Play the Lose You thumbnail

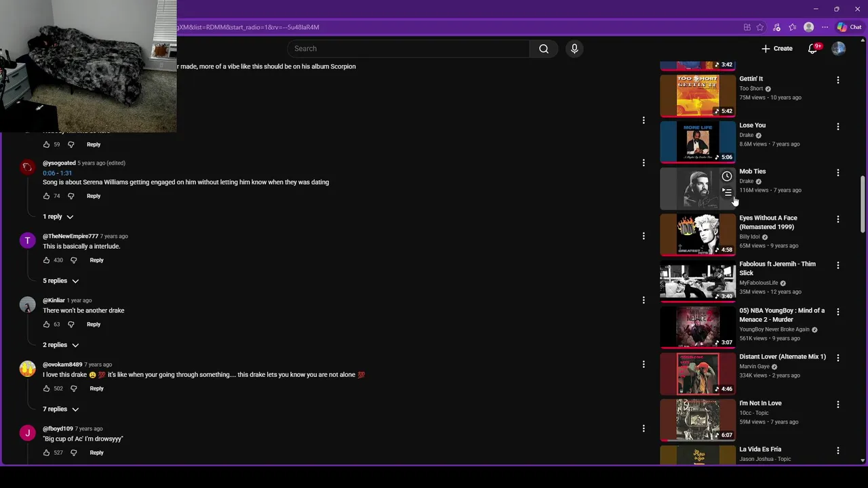(x=698, y=142)
